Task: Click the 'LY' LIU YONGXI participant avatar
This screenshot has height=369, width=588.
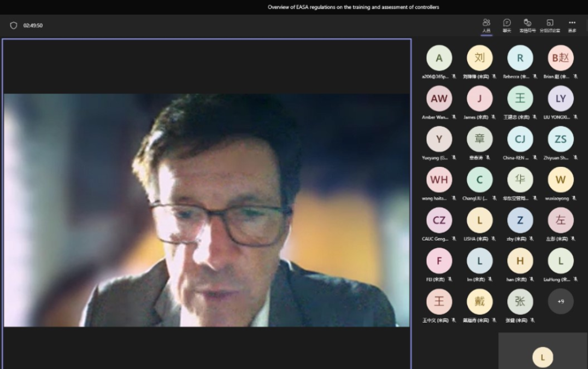Action: click(561, 99)
